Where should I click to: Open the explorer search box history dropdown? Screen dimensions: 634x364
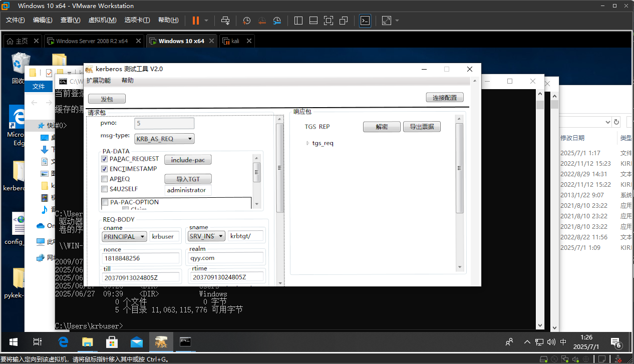(608, 122)
